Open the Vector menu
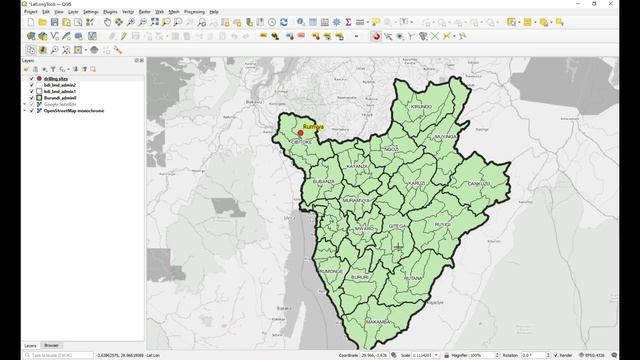The image size is (640, 360). [x=128, y=12]
